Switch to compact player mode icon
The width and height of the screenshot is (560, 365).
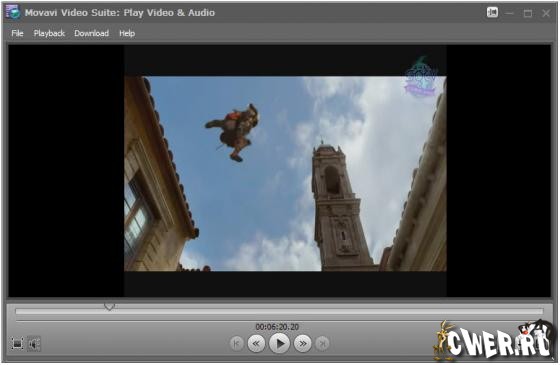[x=492, y=12]
